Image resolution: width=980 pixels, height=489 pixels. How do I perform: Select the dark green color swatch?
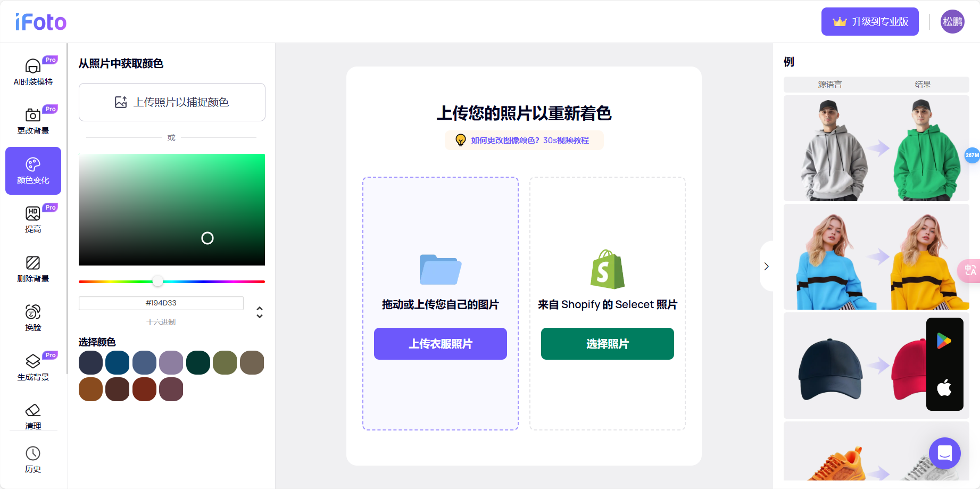point(198,362)
